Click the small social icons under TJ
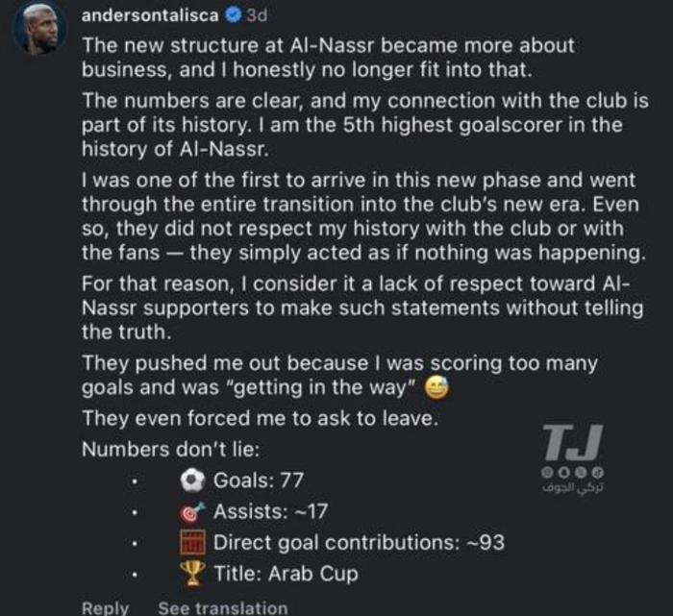This screenshot has width=673, height=616. (x=572, y=473)
